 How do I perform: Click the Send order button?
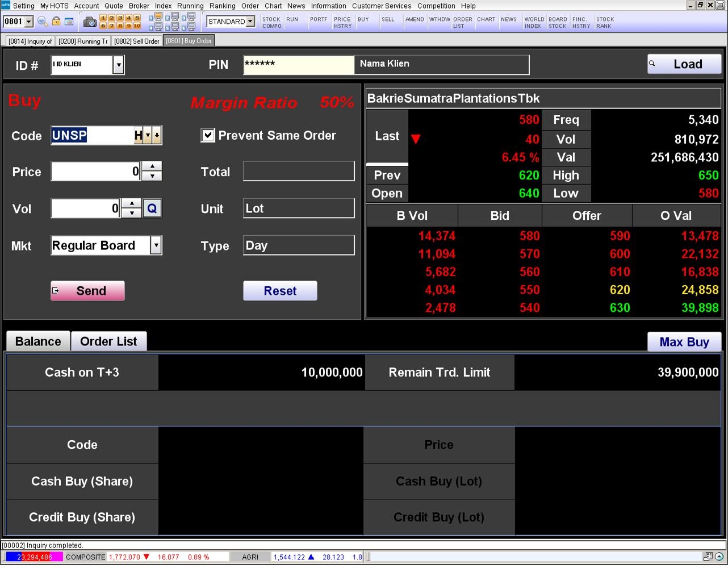pos(87,291)
